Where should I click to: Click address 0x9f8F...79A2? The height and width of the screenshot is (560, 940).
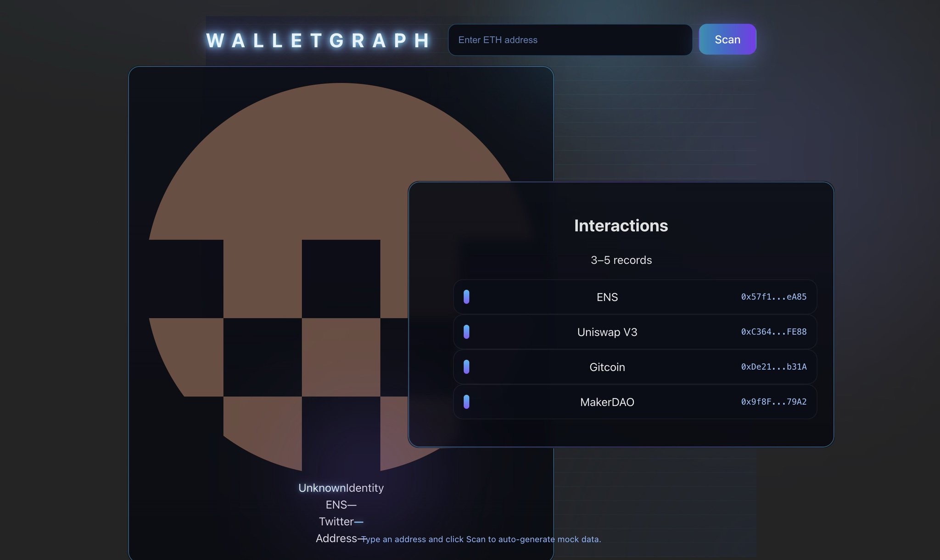click(x=773, y=402)
